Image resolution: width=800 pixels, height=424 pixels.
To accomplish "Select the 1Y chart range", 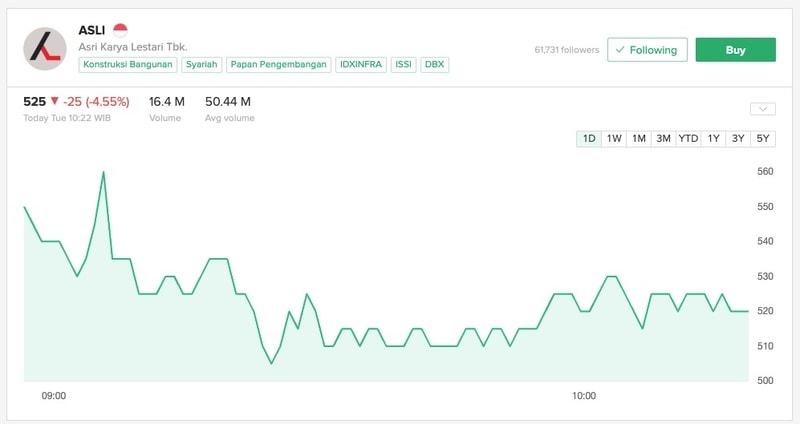I will (x=713, y=139).
